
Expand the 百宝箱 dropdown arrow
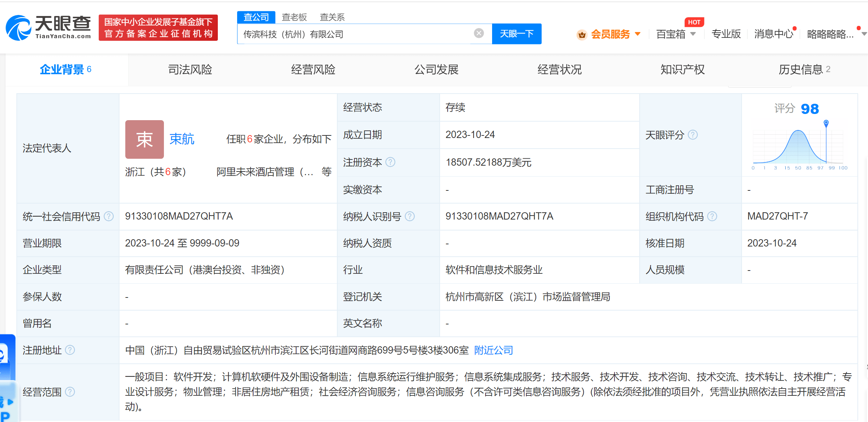pyautogui.click(x=693, y=34)
